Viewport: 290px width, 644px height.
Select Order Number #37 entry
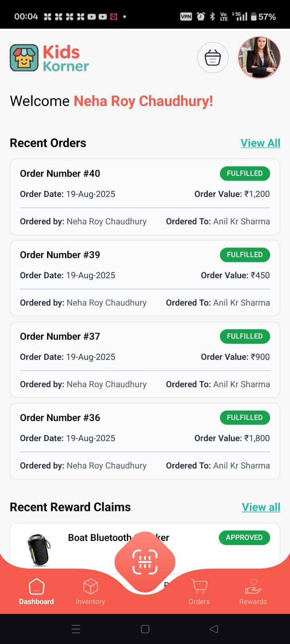pyautogui.click(x=145, y=360)
